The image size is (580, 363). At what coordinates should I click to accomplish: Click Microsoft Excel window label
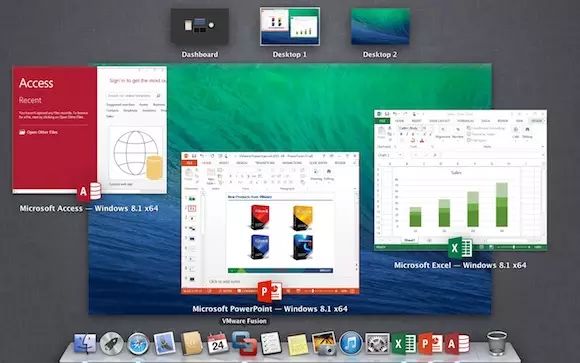[460, 265]
